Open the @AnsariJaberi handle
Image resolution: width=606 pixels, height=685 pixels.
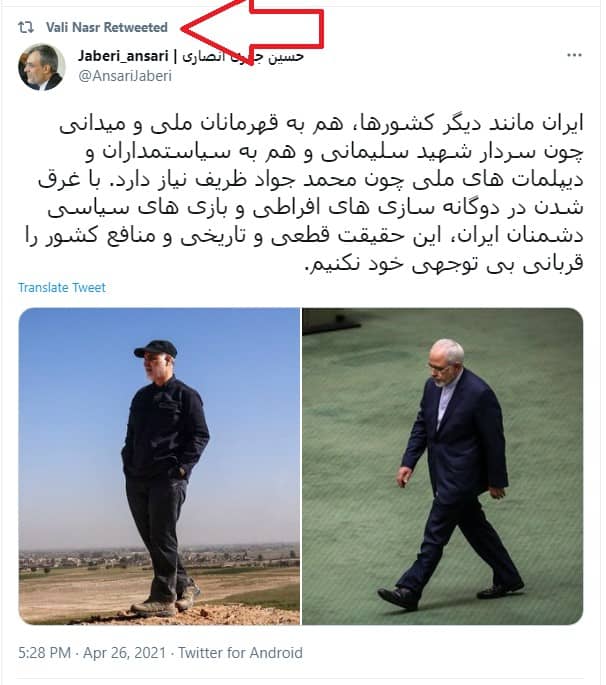[x=125, y=76]
